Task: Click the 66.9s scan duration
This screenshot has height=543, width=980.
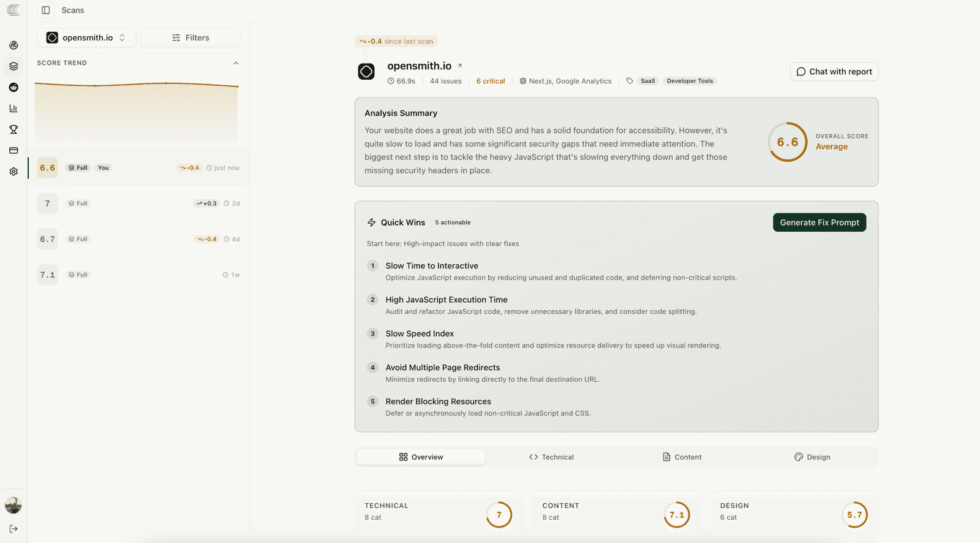Action: pyautogui.click(x=401, y=81)
